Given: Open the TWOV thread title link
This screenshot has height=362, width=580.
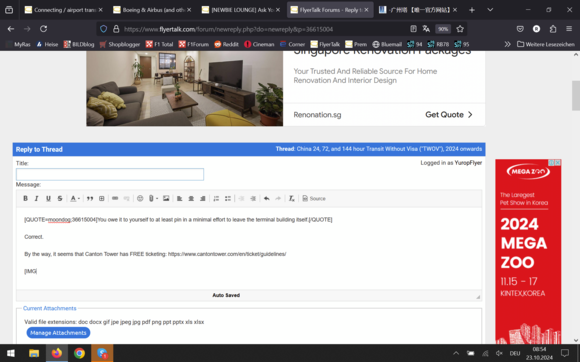Looking at the screenshot, I should click(x=389, y=149).
